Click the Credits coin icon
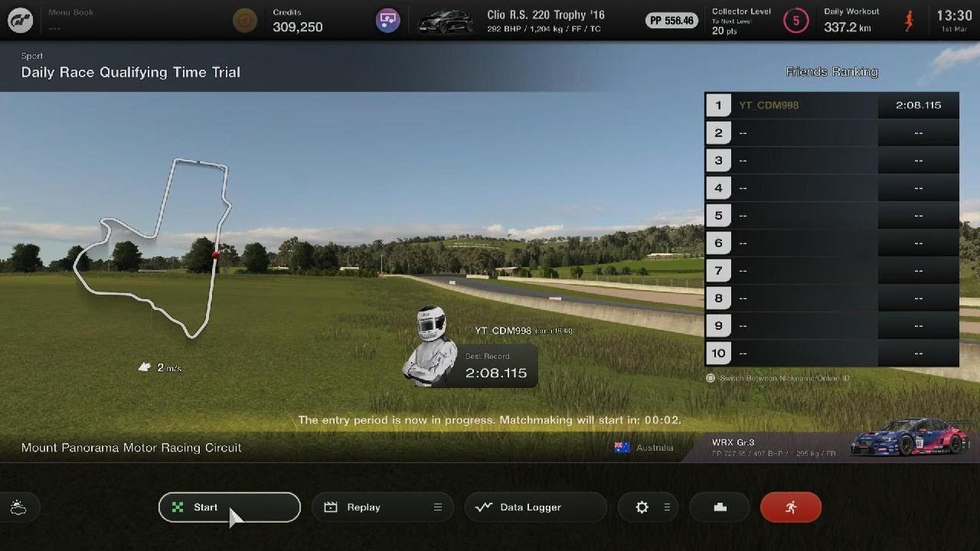The height and width of the screenshot is (551, 980). point(245,21)
